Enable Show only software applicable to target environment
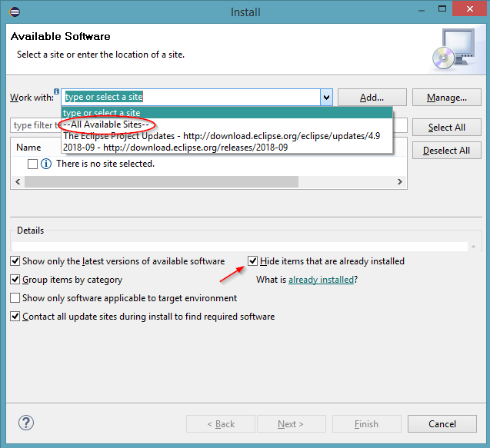 (x=15, y=298)
